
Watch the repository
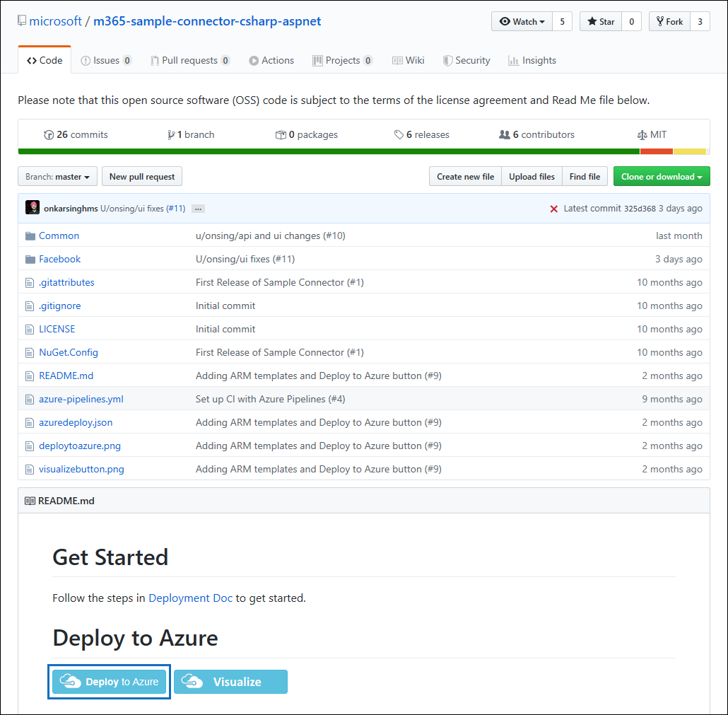[x=522, y=21]
